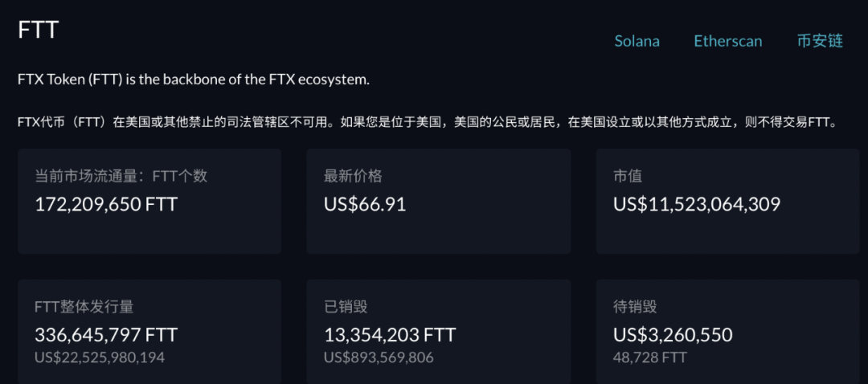Click the 48,728 FTT pending amount

pos(650,357)
